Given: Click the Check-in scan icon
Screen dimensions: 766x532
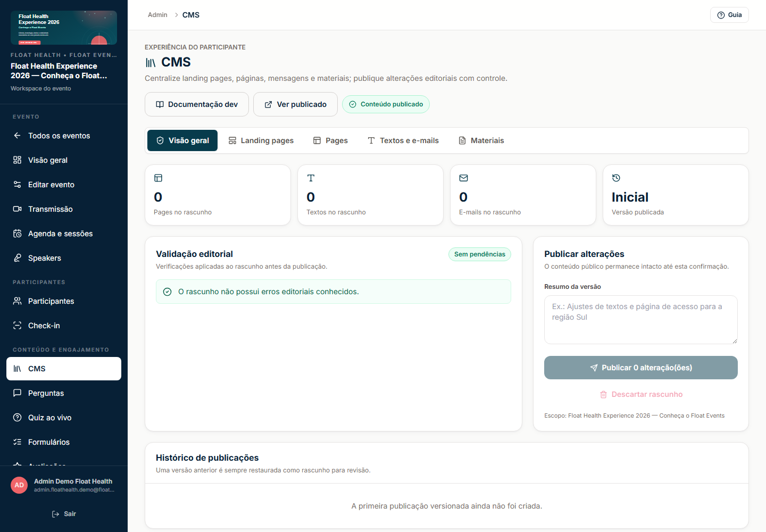Looking at the screenshot, I should point(17,326).
